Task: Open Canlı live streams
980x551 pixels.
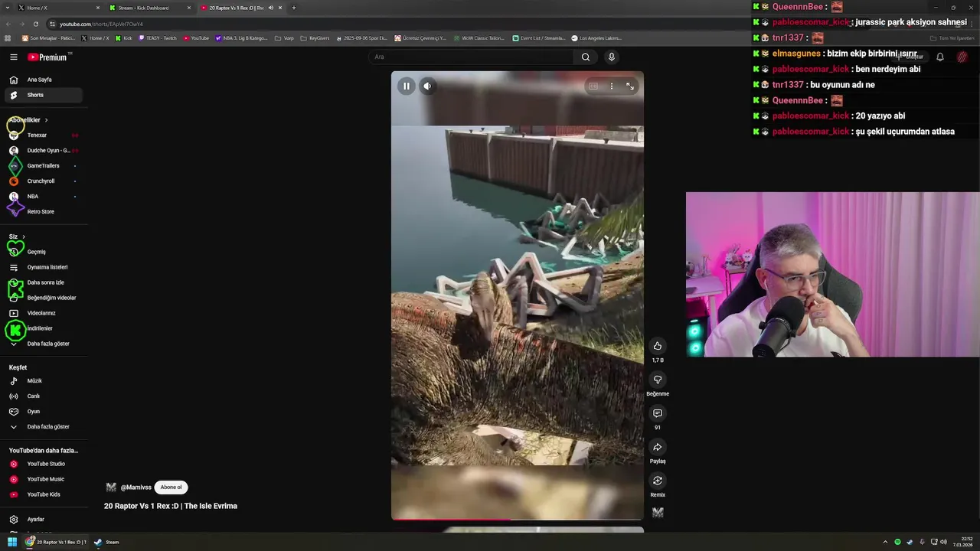Action: [x=43, y=396]
